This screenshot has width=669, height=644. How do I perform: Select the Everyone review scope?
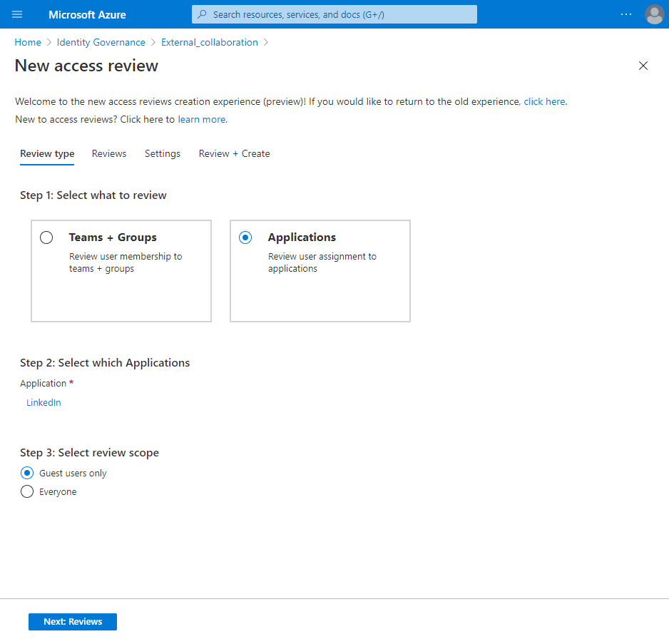[x=26, y=491]
